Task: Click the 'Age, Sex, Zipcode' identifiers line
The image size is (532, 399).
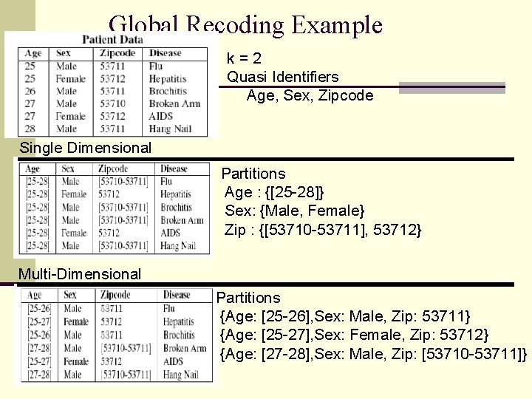Action: point(310,95)
